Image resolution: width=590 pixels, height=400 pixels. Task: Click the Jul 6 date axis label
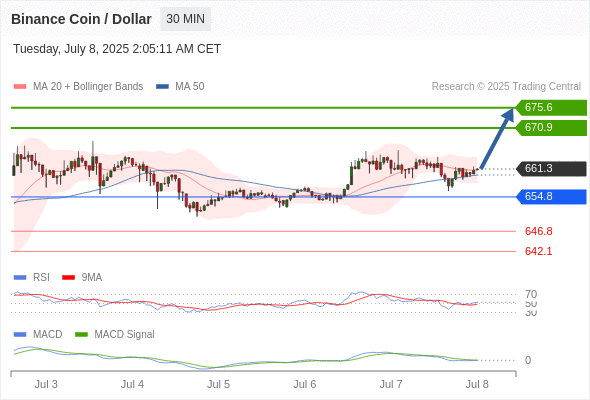304,384
